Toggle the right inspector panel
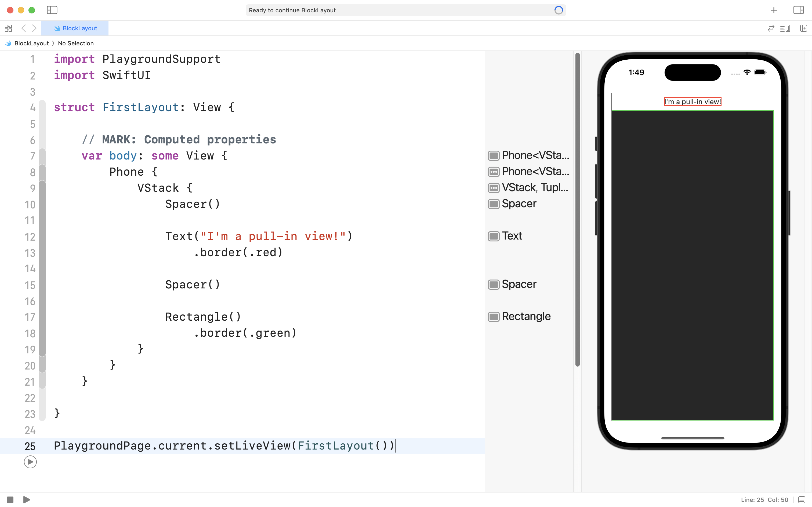Image resolution: width=812 pixels, height=507 pixels. 798,10
